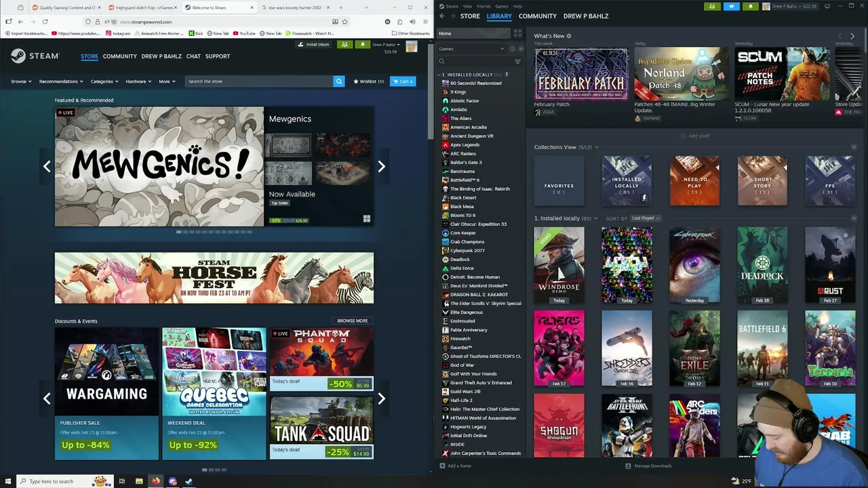Screen dimensions: 868x488
Task: Open the Favorites collection tile
Action: [559, 181]
